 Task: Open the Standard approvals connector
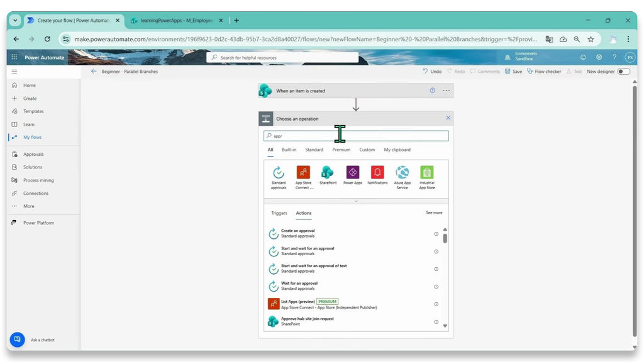[x=279, y=177]
